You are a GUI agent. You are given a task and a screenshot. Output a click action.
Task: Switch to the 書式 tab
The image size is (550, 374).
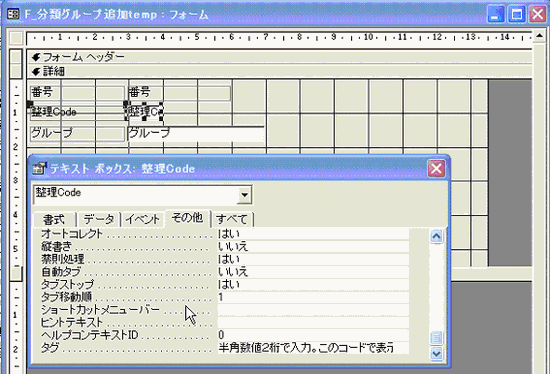point(54,220)
